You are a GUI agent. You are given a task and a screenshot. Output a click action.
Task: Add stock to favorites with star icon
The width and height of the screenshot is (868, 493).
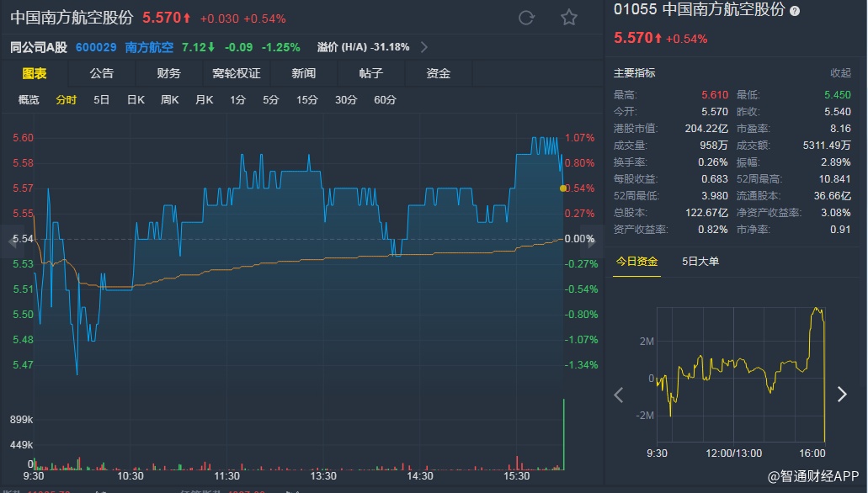point(569,18)
